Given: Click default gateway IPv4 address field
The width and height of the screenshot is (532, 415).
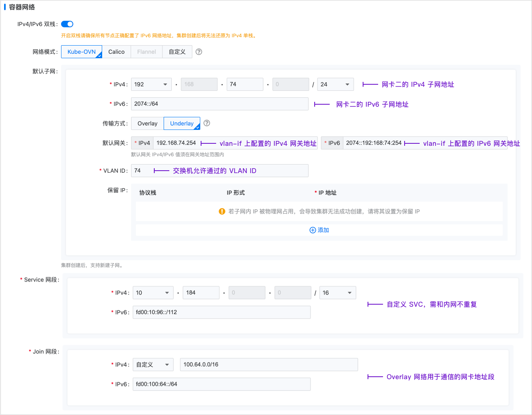Looking at the screenshot, I should click(x=176, y=143).
